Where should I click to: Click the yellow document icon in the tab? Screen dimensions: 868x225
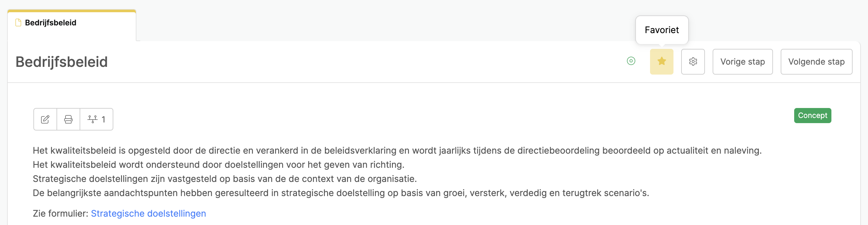click(18, 22)
